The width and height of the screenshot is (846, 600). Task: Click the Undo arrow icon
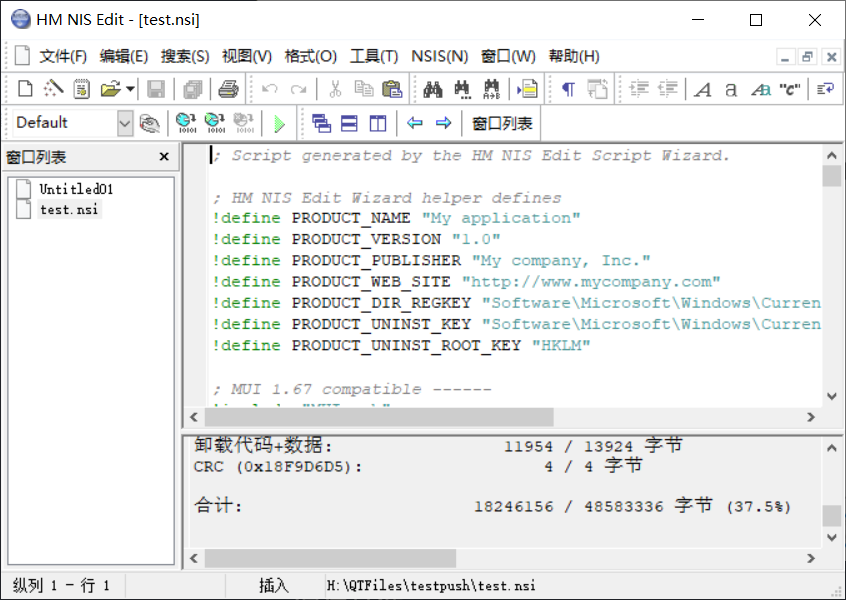[269, 88]
